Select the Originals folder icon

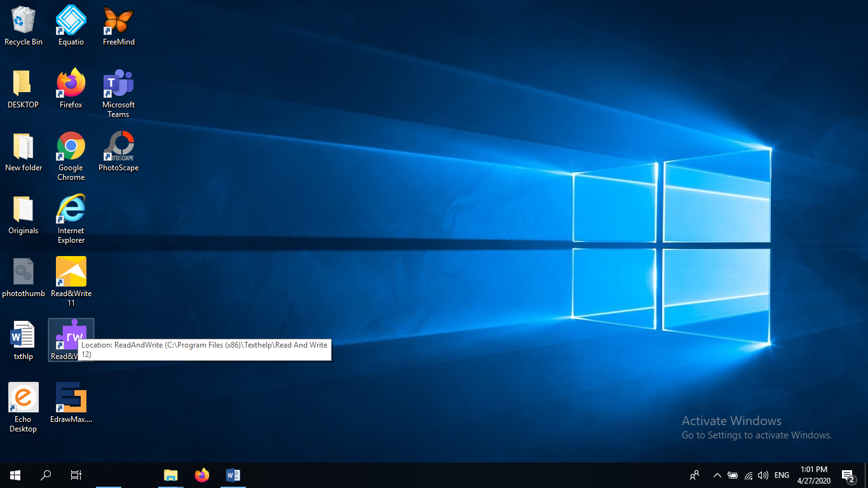tap(24, 215)
